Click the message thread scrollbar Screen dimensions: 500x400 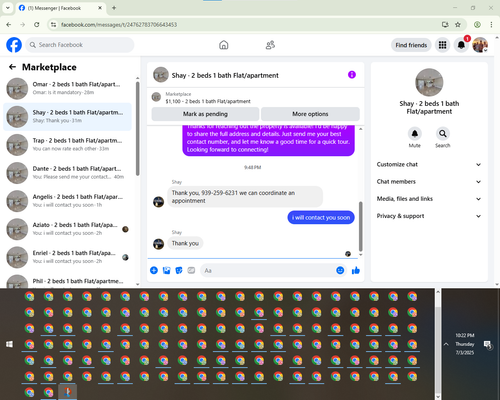click(360, 226)
